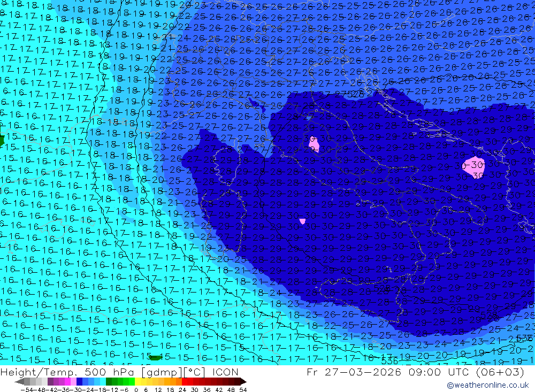Select the dark blue legend swatch after -30
Viewport: 535px width, 392px height.
click(x=79, y=381)
